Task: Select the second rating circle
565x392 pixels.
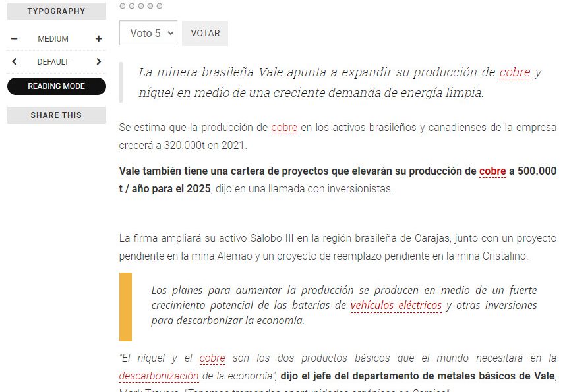Action: pos(132,6)
